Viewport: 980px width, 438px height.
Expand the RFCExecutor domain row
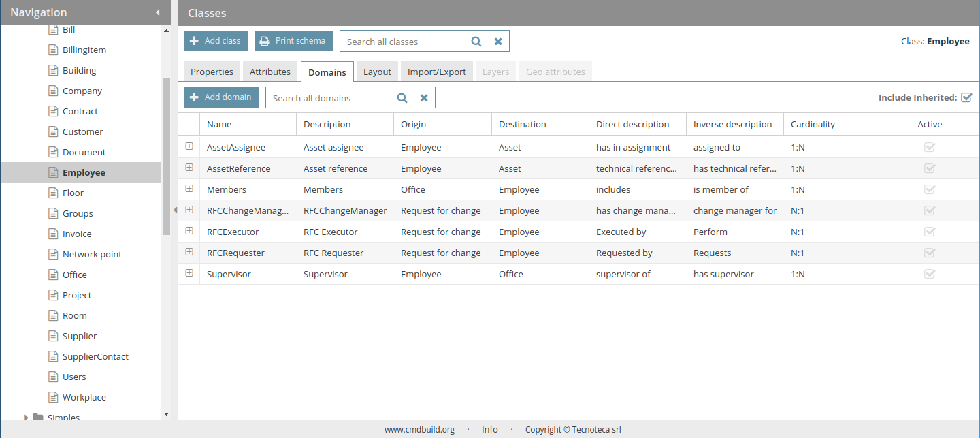pos(189,231)
